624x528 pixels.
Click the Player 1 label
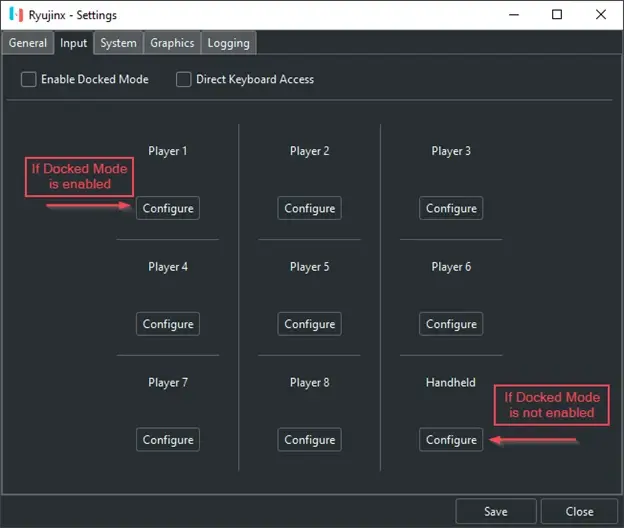click(168, 151)
